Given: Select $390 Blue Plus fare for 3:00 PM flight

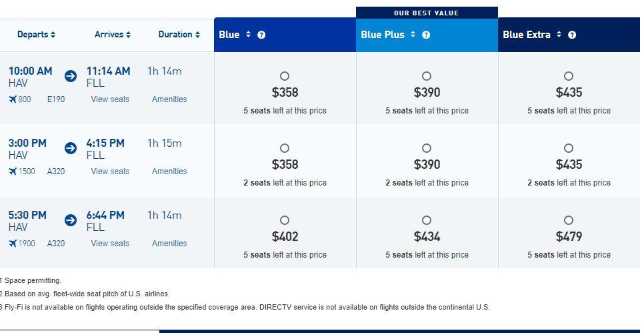Looking at the screenshot, I should pyautogui.click(x=427, y=148).
